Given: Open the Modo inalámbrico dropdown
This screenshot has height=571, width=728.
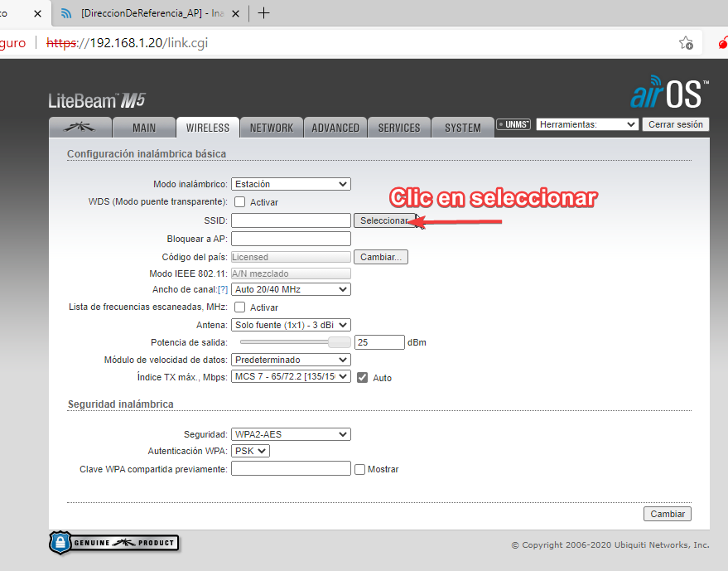Looking at the screenshot, I should (x=291, y=184).
